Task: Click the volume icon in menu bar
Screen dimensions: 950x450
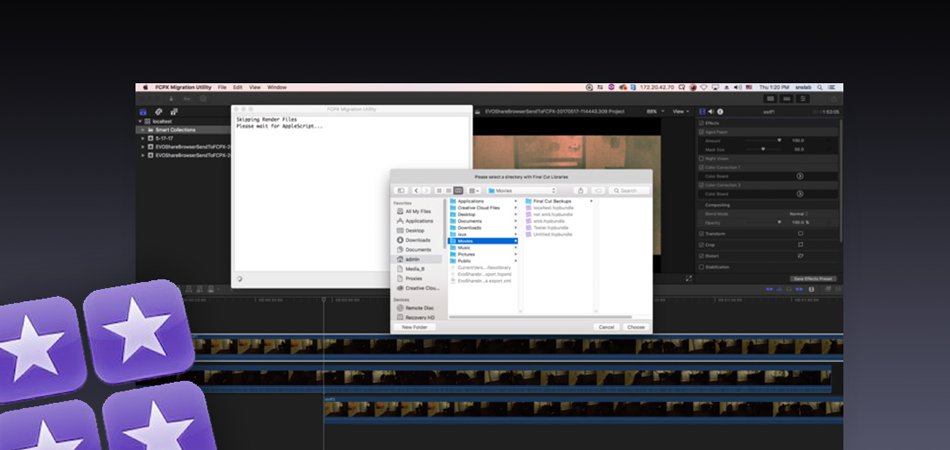Action: pos(737,87)
